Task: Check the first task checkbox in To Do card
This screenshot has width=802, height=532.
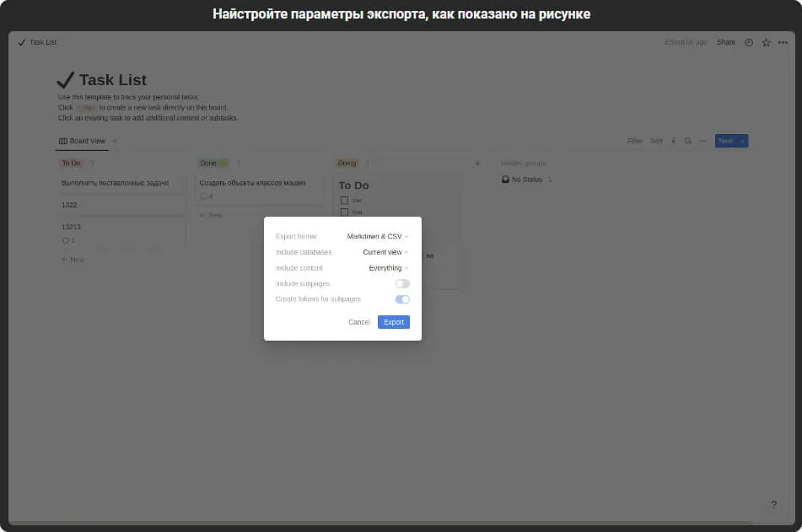Action: click(343, 201)
